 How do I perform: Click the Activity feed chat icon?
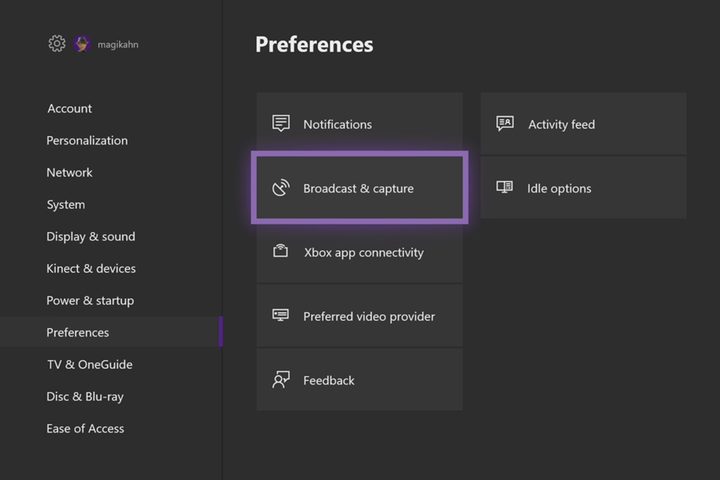point(505,124)
